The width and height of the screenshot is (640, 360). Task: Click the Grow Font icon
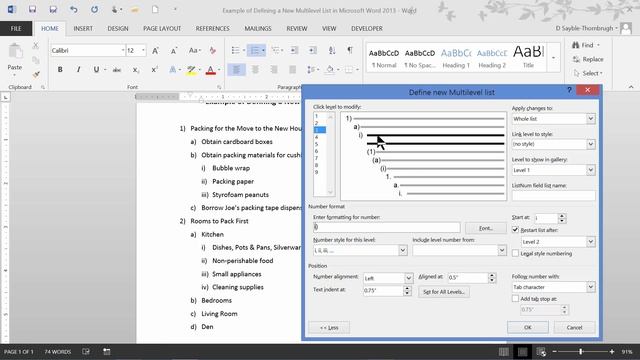click(x=156, y=51)
